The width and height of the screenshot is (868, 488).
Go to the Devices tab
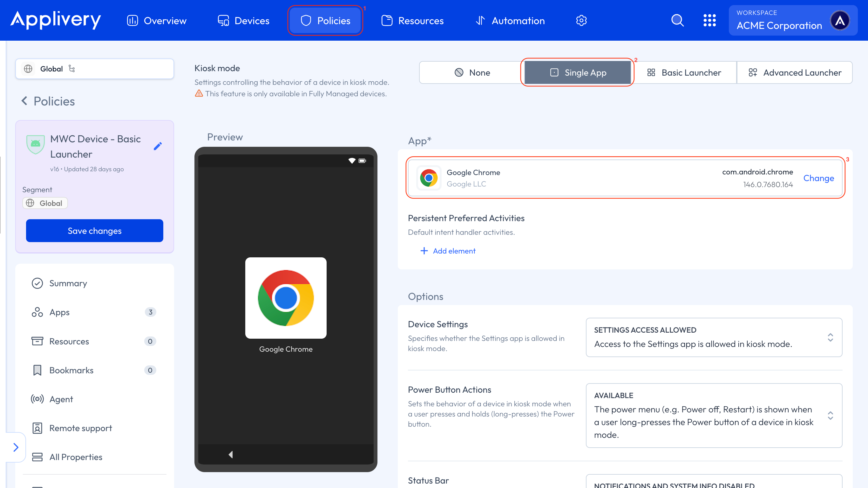point(243,21)
